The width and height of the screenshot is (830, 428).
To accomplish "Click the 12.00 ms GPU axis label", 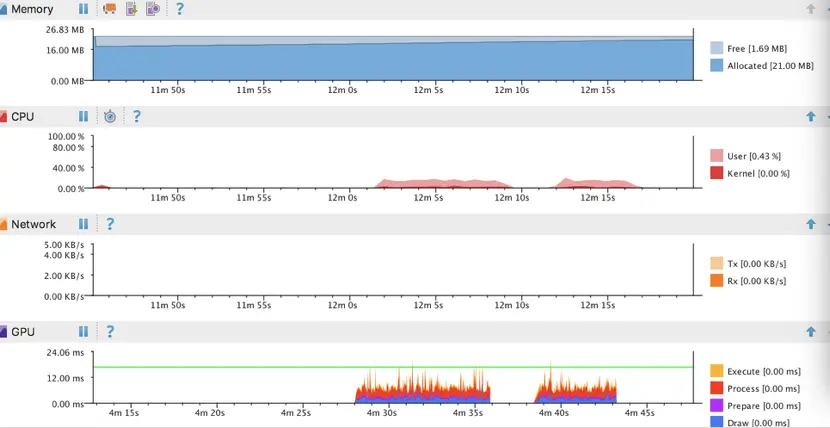I will coord(65,378).
